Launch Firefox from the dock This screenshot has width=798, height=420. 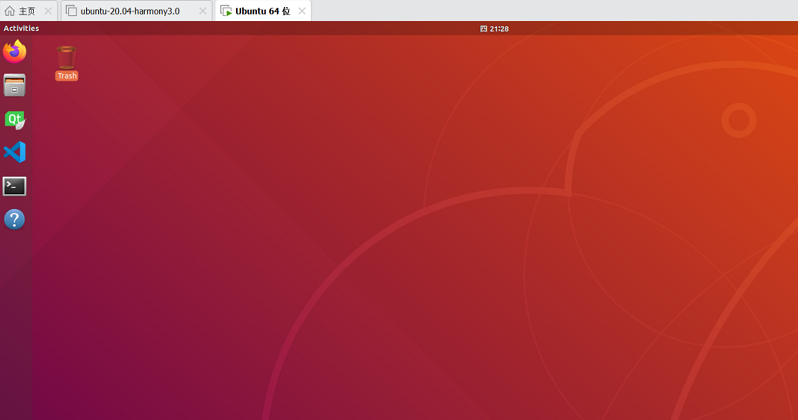point(14,51)
